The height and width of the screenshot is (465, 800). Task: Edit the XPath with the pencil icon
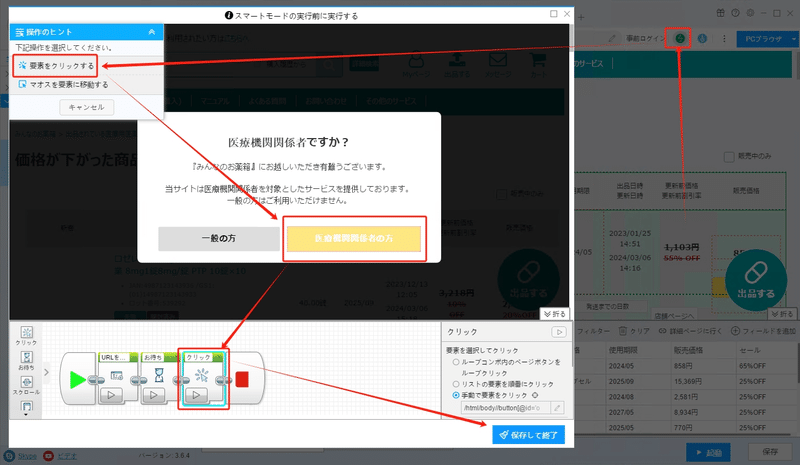[558, 408]
